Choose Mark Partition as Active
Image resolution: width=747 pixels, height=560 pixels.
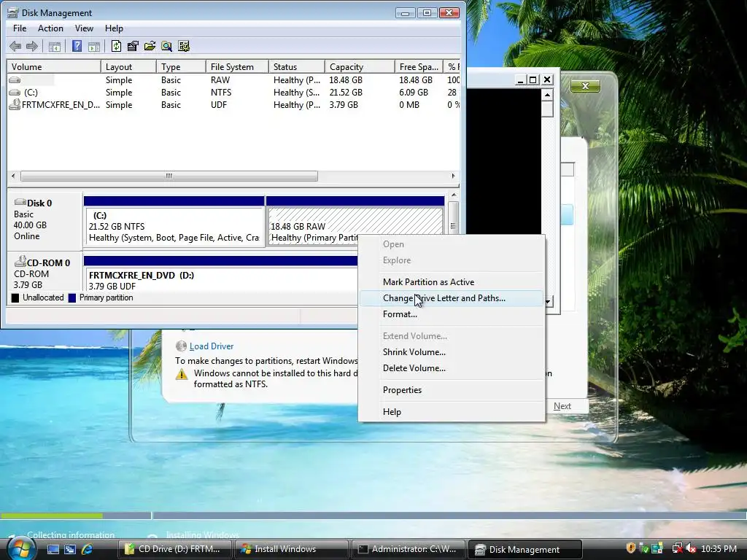click(x=451, y=282)
